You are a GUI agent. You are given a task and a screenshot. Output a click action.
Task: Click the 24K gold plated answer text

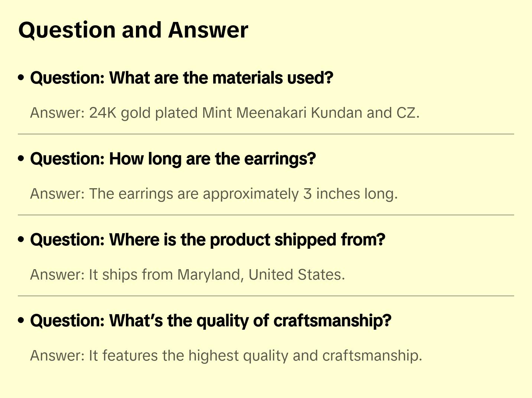[x=225, y=113]
